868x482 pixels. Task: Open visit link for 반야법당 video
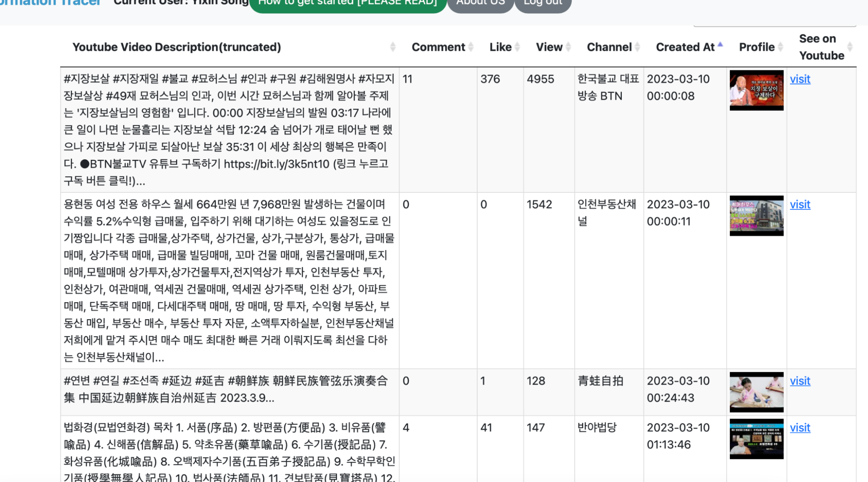click(x=800, y=428)
